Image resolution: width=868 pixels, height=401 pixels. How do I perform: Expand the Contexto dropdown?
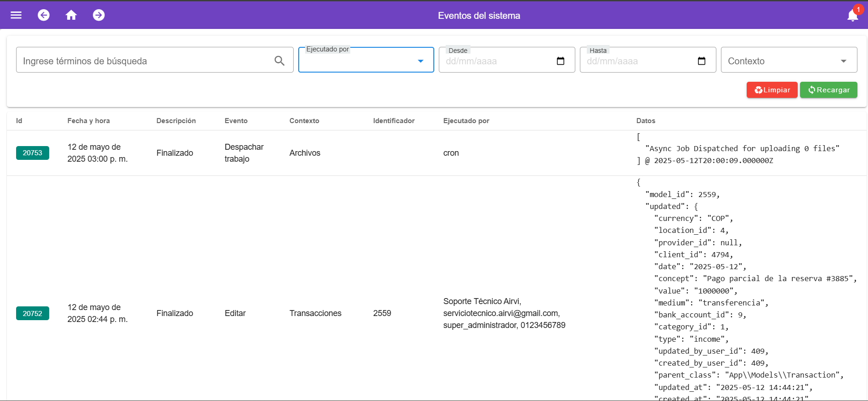coord(843,61)
